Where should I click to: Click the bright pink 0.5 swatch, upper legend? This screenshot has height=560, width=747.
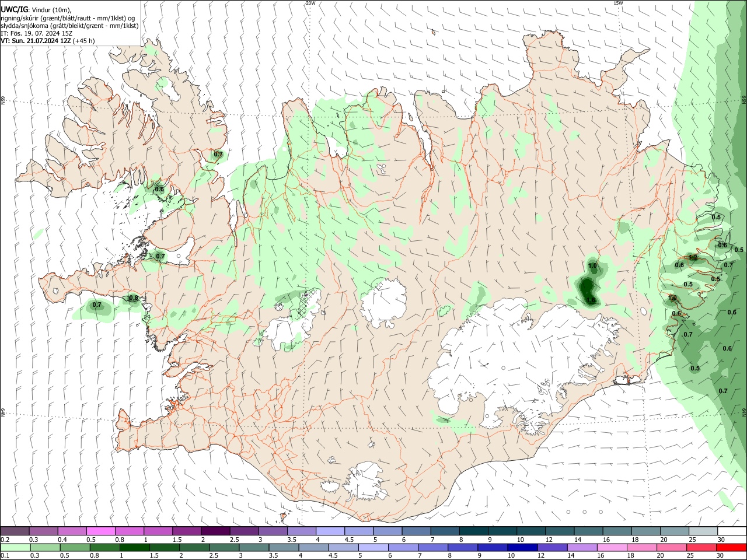click(101, 531)
